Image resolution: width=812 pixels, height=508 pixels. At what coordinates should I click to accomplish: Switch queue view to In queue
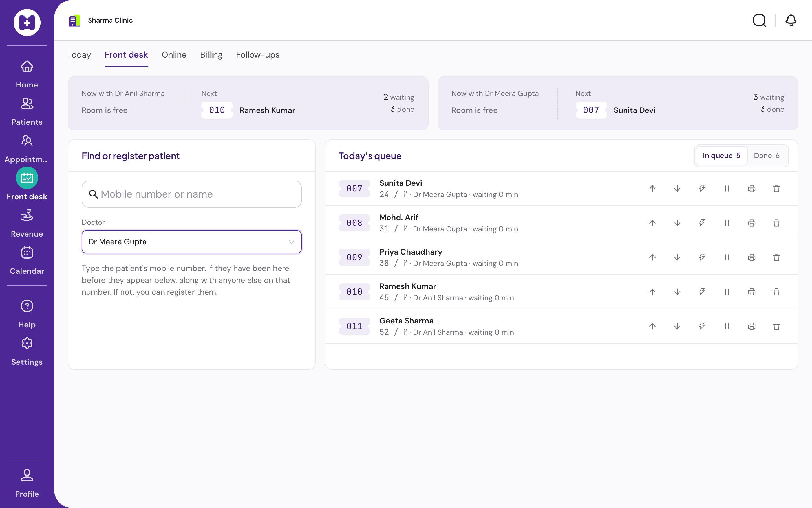(721, 156)
